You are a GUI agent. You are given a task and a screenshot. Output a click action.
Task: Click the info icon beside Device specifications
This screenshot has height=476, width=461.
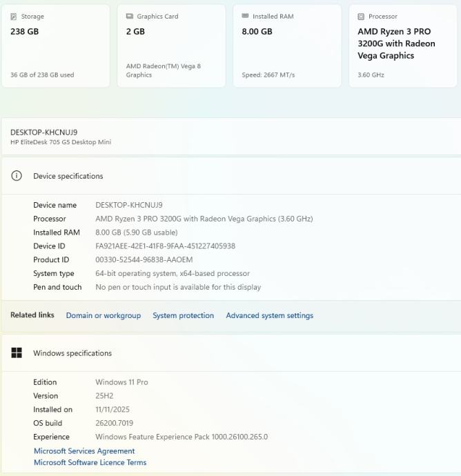pos(17,176)
